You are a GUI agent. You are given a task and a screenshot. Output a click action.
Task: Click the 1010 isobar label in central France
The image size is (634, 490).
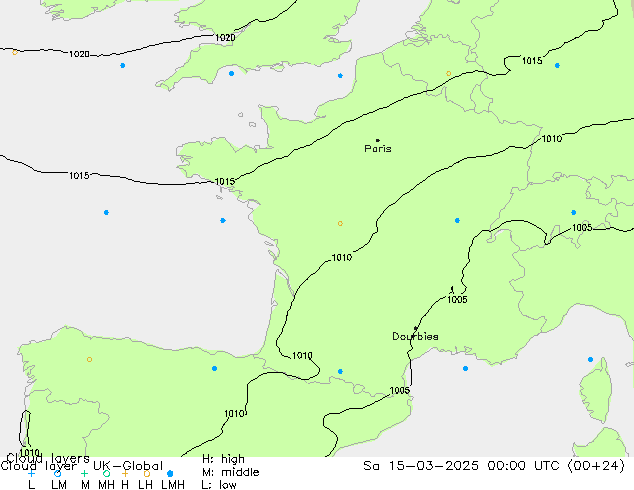tap(342, 258)
